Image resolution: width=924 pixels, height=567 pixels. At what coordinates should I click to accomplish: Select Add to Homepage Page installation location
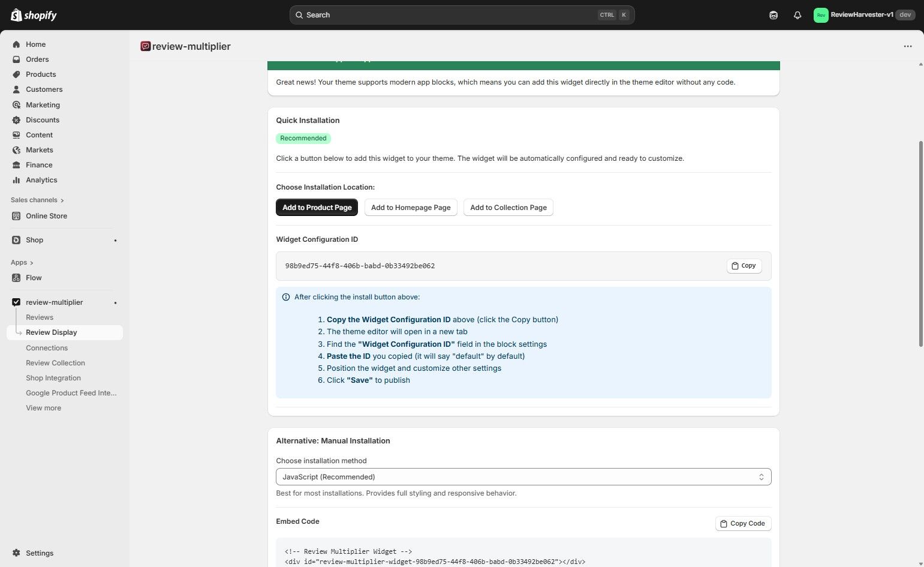pos(411,207)
